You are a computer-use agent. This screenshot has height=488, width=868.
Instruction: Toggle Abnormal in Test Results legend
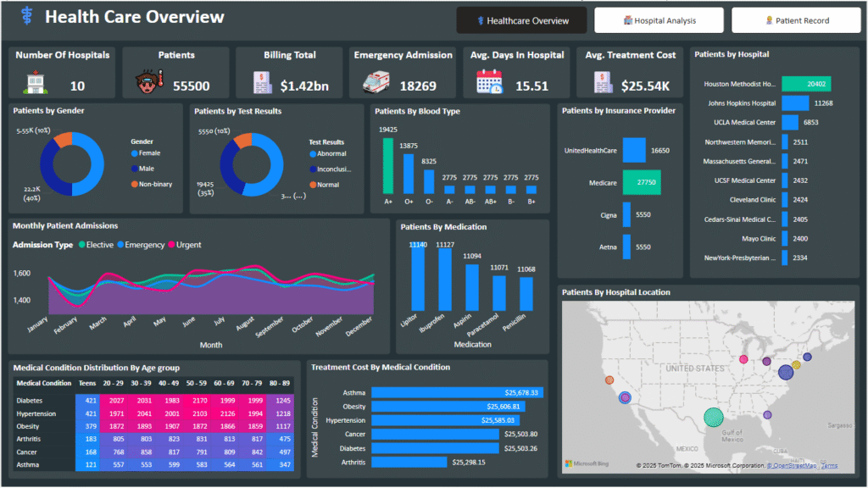[332, 154]
